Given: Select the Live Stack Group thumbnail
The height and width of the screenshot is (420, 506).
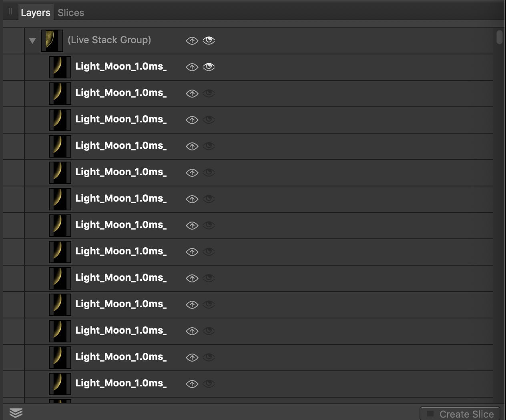Looking at the screenshot, I should click(52, 40).
